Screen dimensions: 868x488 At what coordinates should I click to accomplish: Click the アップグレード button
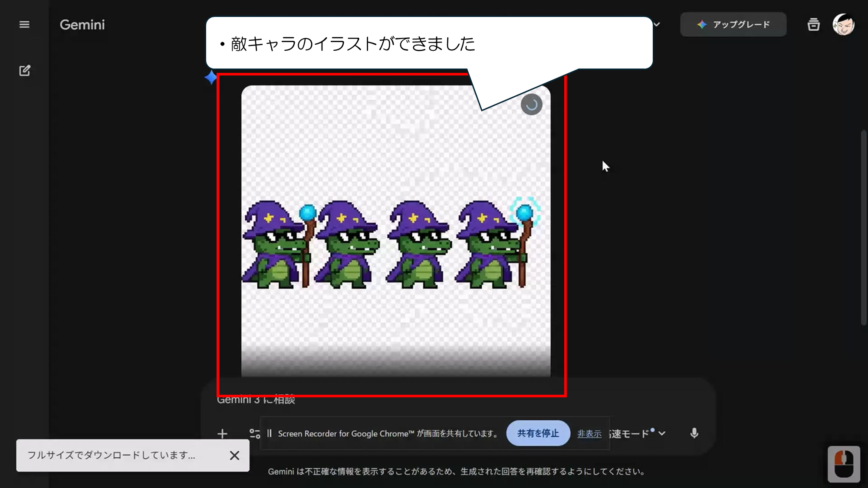[733, 25]
